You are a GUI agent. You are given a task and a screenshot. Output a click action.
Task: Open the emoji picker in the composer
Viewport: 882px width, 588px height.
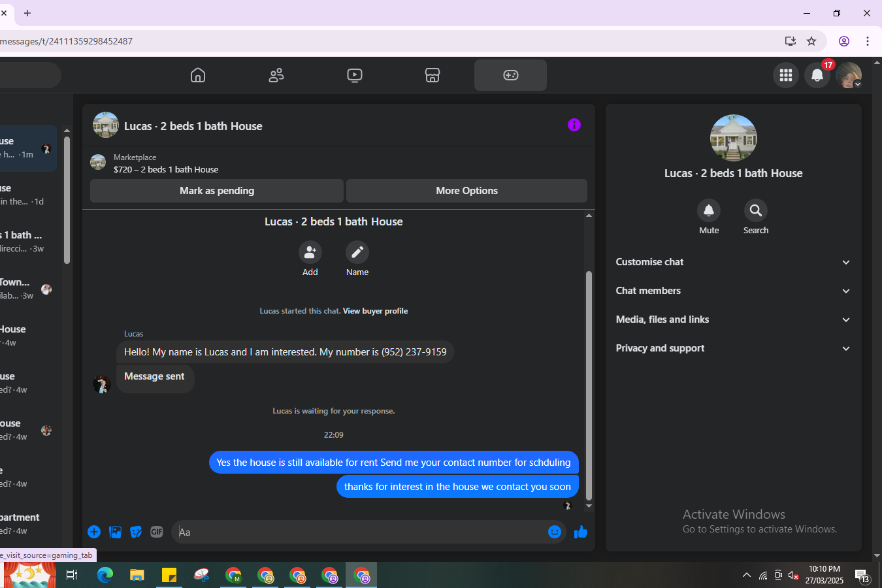pyautogui.click(x=555, y=532)
